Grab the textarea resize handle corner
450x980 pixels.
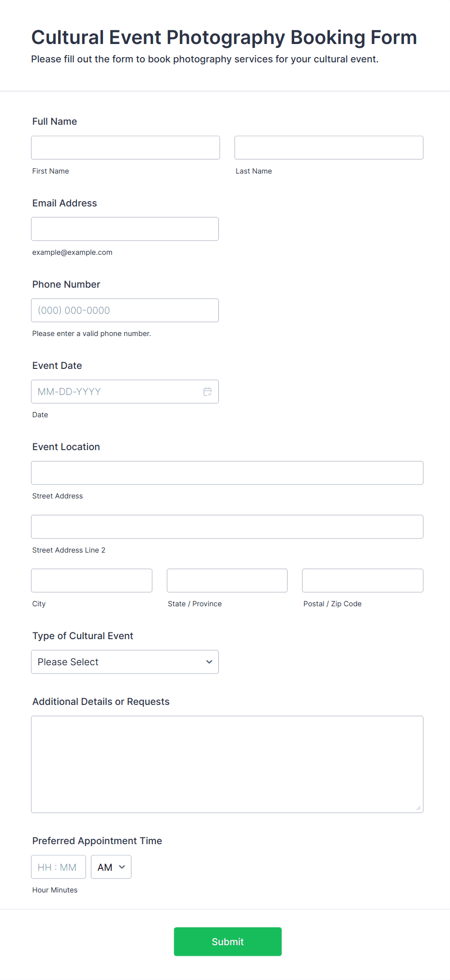tap(419, 808)
